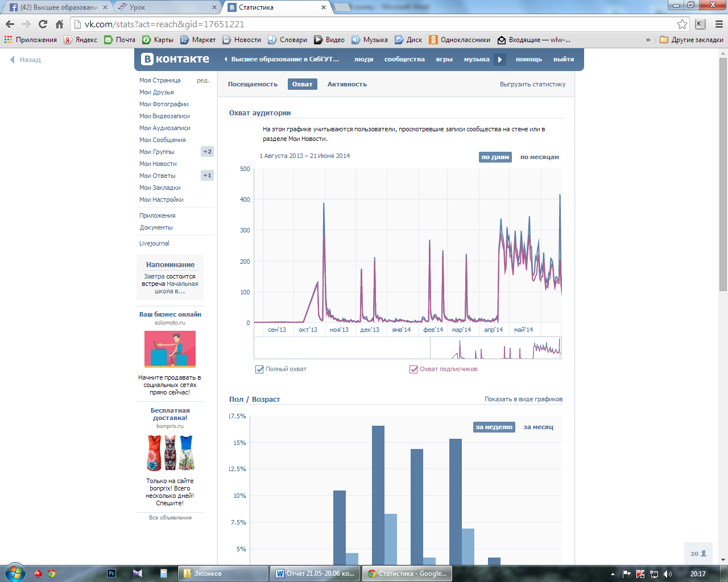The height and width of the screenshot is (582, 728).
Task: Open volume control in system tray
Action: tap(667, 574)
